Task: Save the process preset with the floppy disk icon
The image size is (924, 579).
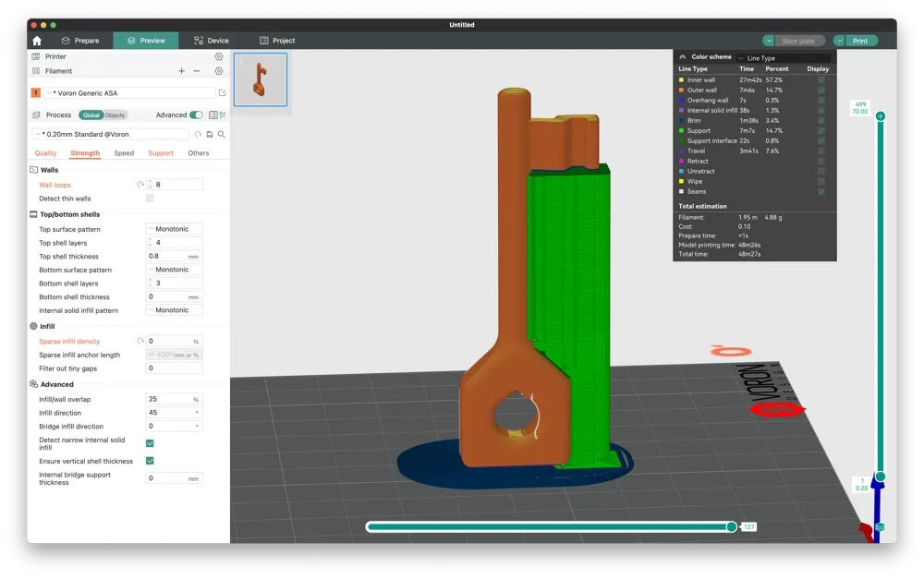Action: (x=210, y=135)
